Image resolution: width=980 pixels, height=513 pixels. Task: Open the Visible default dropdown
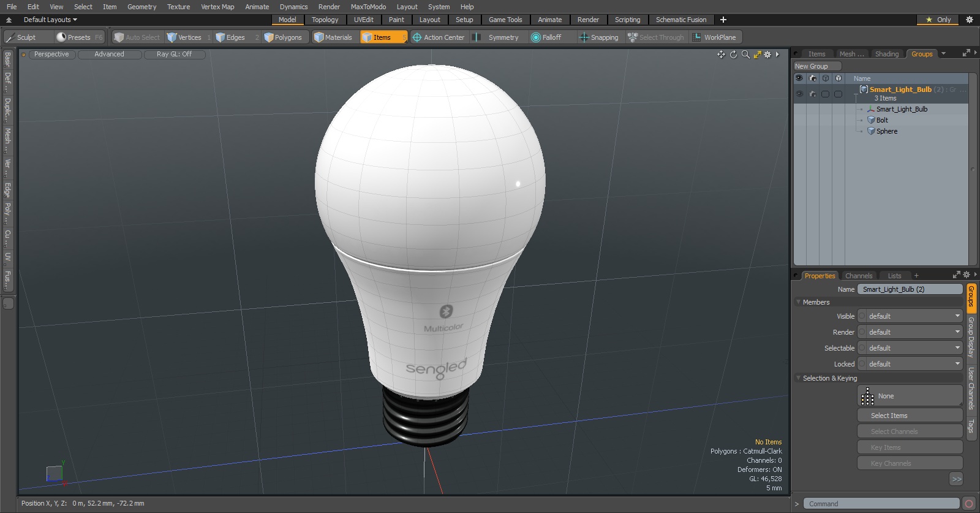[x=914, y=316]
